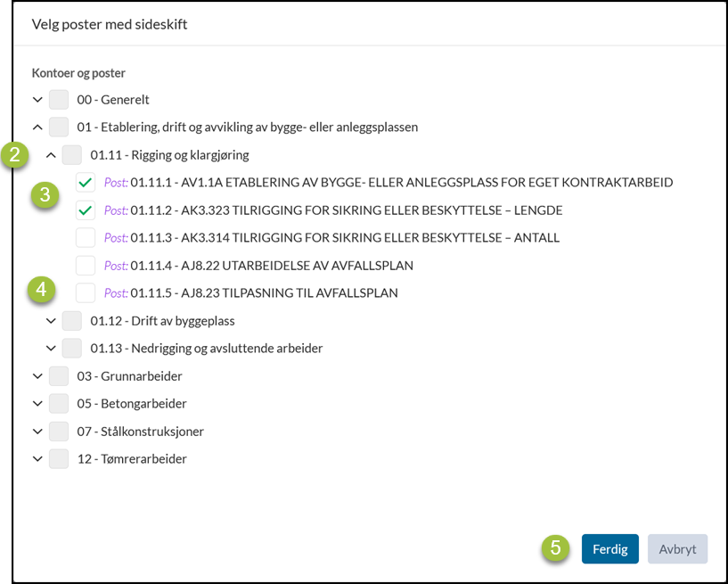728x584 pixels.
Task: Expand the 00 - Generelt account
Action: (37, 100)
